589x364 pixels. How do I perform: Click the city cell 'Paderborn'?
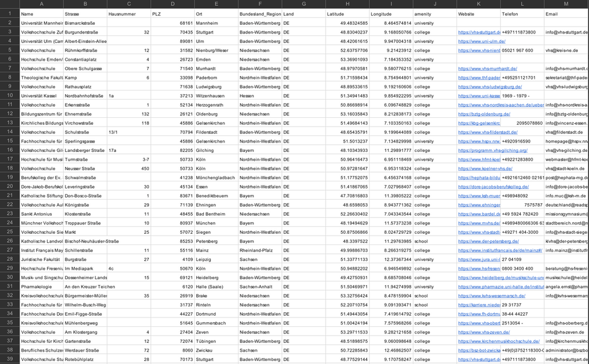(216, 78)
